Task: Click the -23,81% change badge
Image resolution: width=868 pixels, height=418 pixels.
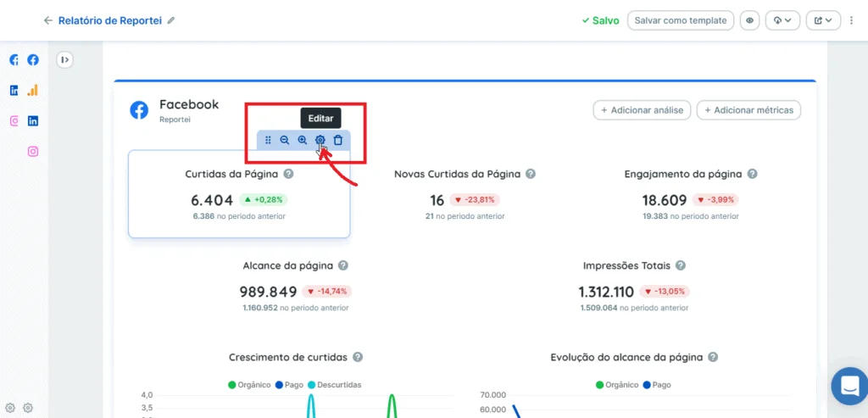Action: [475, 200]
